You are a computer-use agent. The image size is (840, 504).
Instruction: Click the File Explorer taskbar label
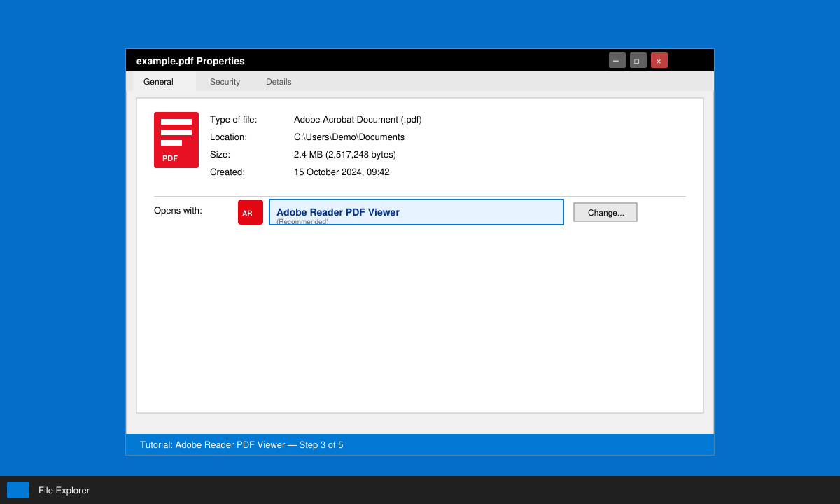tap(64, 491)
